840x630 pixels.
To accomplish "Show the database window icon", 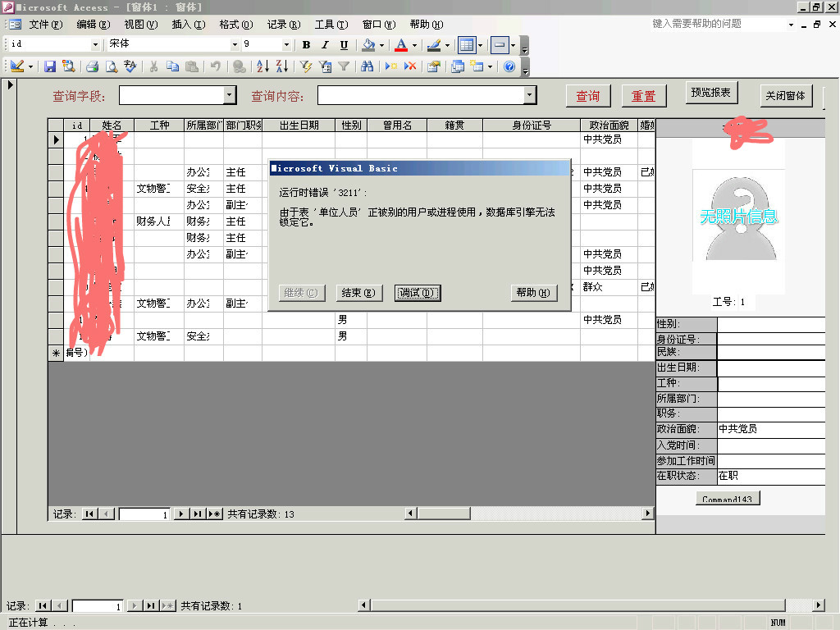I will point(458,66).
